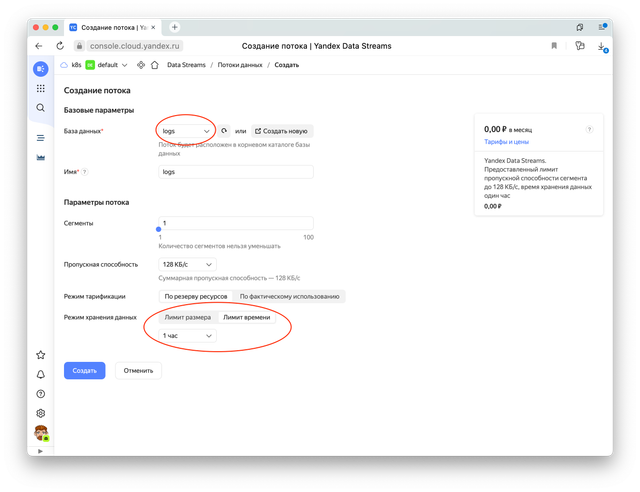
Task: Open the 128 КБ/с throughput dropdown
Action: 186,264
